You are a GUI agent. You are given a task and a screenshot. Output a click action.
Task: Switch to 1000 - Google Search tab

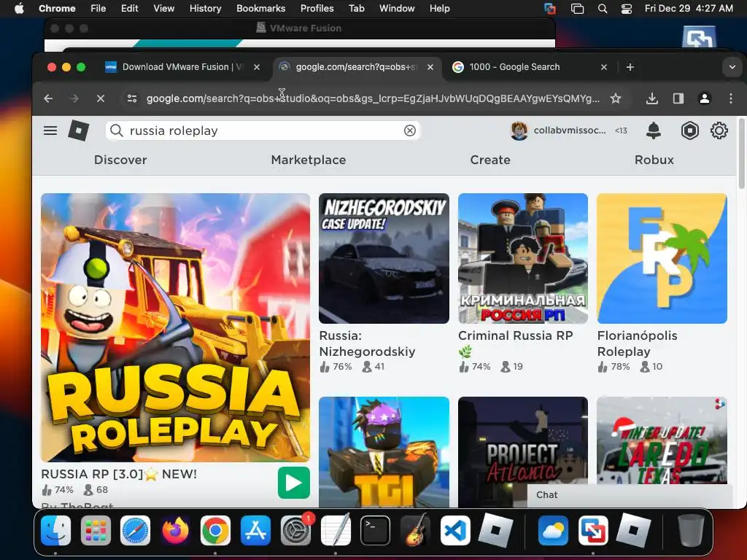[529, 67]
